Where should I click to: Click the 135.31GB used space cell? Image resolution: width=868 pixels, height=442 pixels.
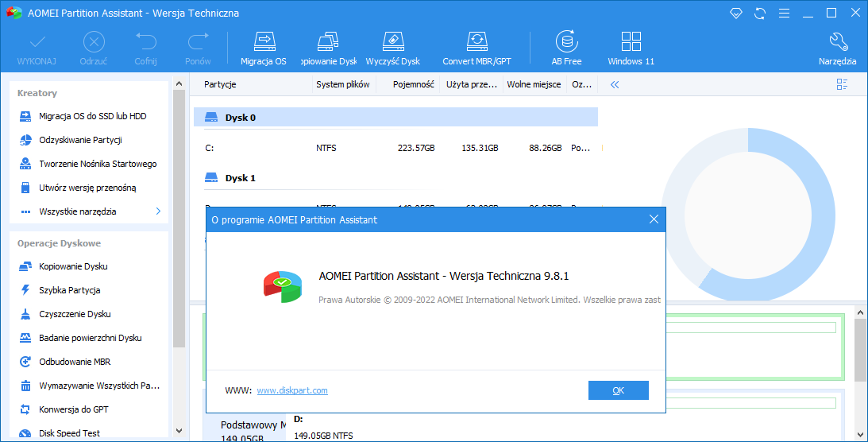pos(480,148)
